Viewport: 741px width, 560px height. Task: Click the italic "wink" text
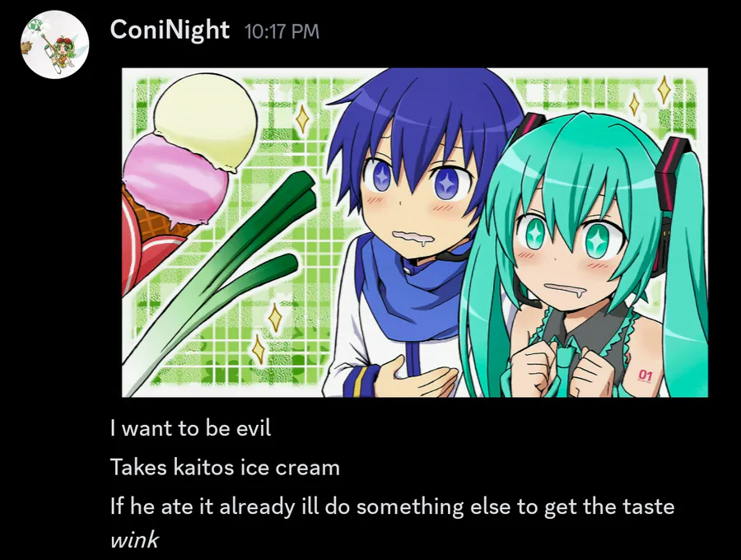tap(134, 539)
